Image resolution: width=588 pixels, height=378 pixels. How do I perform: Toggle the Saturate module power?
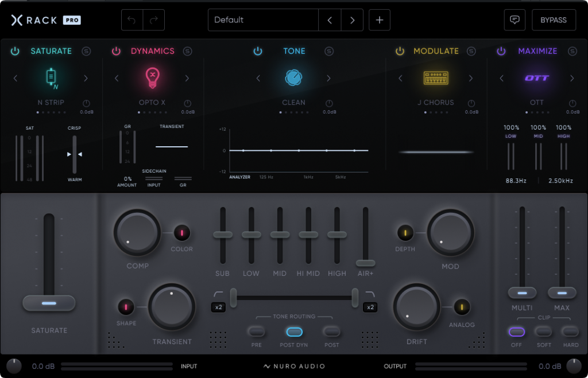(x=15, y=51)
